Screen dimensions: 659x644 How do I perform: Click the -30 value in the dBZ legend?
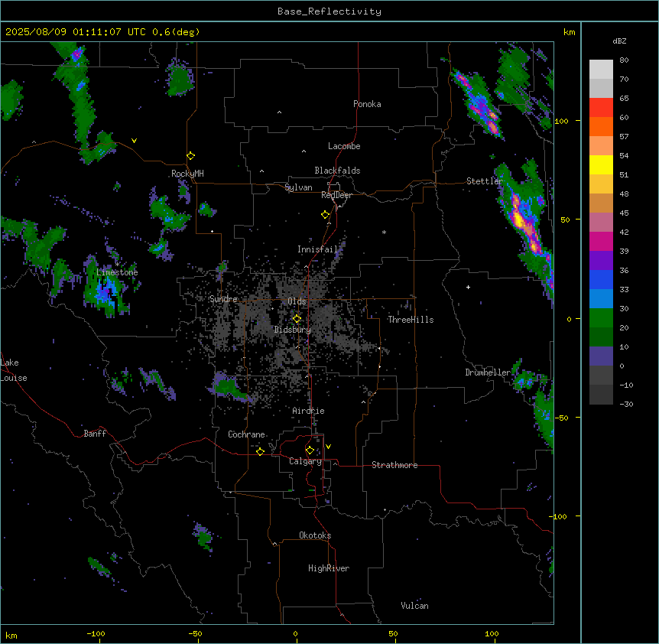click(626, 404)
